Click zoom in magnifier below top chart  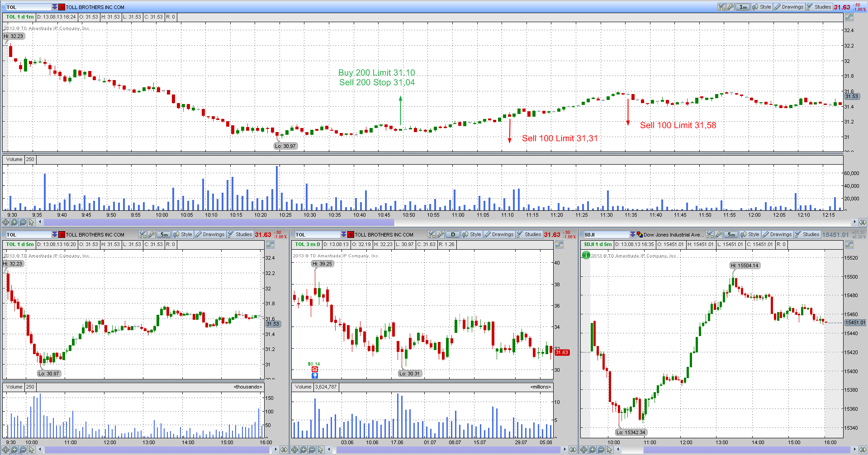[x=14, y=222]
